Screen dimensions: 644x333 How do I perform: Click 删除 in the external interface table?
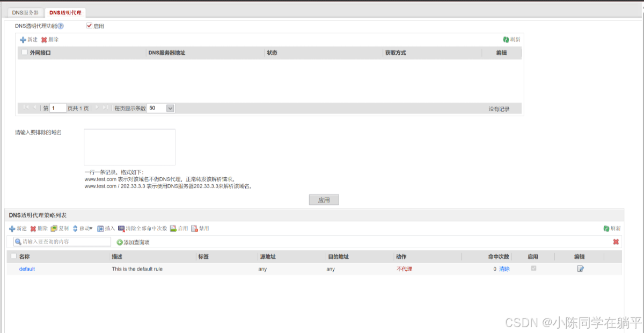(50, 40)
